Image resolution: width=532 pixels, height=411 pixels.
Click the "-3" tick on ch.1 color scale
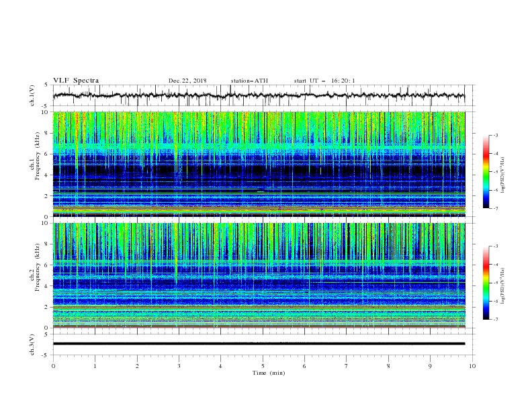click(495, 135)
